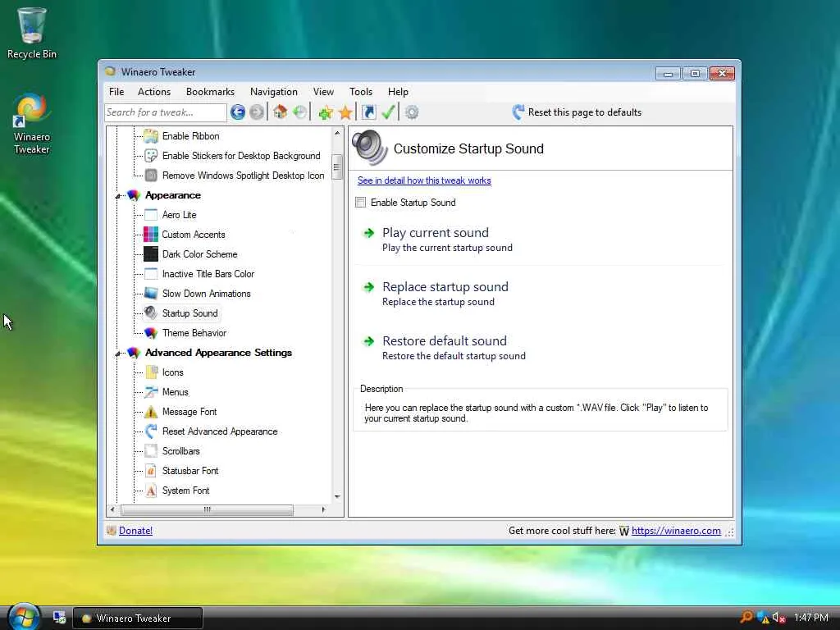Click the Scrollbars tree icon

(151, 451)
